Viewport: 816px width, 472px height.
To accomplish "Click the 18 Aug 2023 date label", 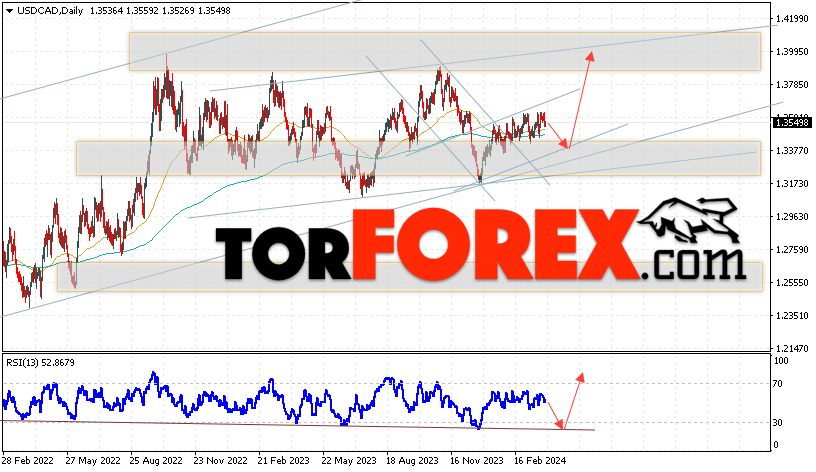I will 412,461.
